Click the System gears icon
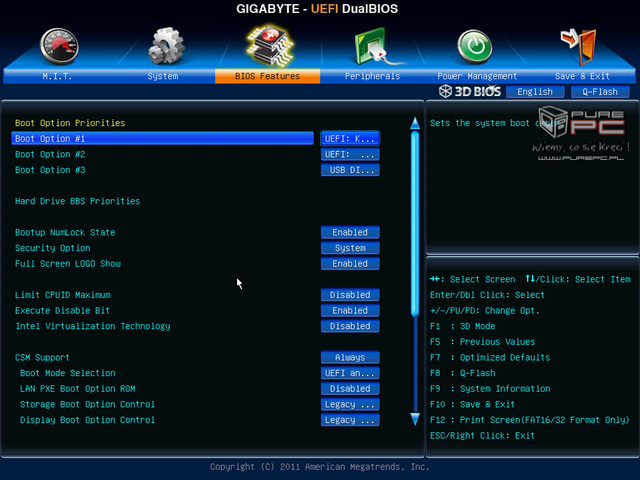 click(165, 46)
